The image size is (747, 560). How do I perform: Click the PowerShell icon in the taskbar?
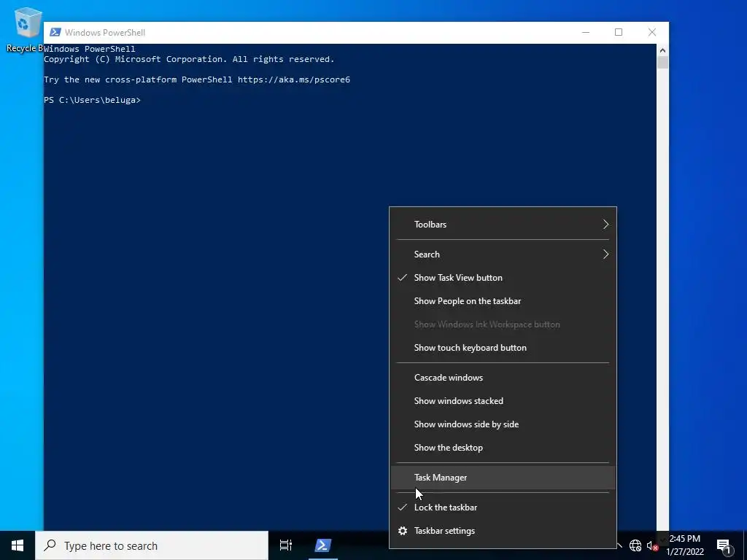click(x=323, y=545)
